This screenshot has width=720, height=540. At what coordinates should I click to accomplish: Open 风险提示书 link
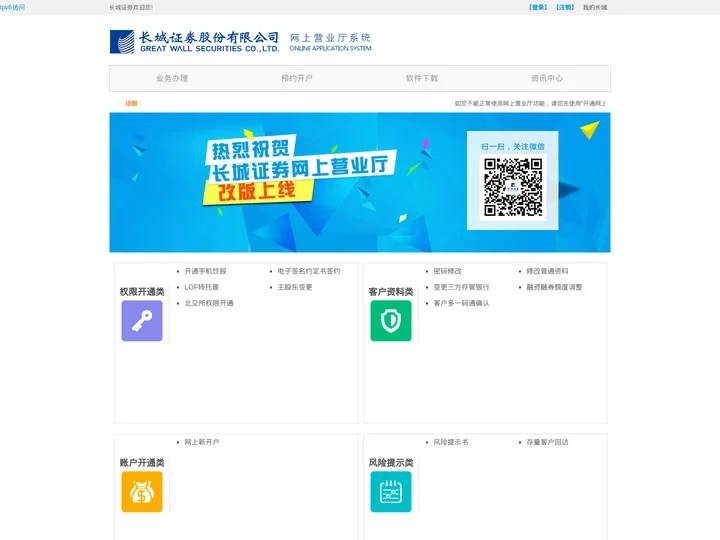(x=451, y=442)
